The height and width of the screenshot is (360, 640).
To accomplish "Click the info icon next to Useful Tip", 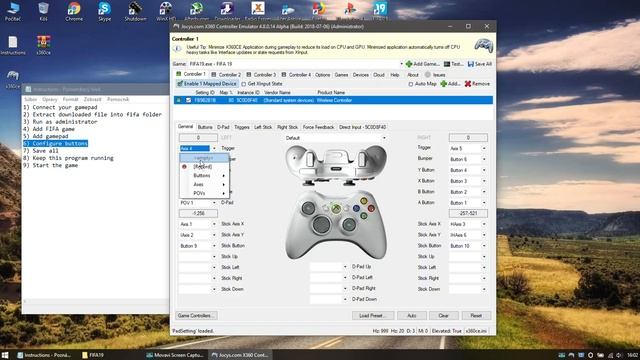I will coord(178,49).
